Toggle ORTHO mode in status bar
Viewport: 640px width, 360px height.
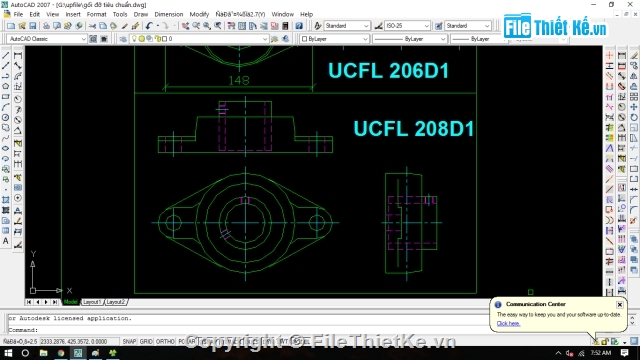(x=165, y=341)
